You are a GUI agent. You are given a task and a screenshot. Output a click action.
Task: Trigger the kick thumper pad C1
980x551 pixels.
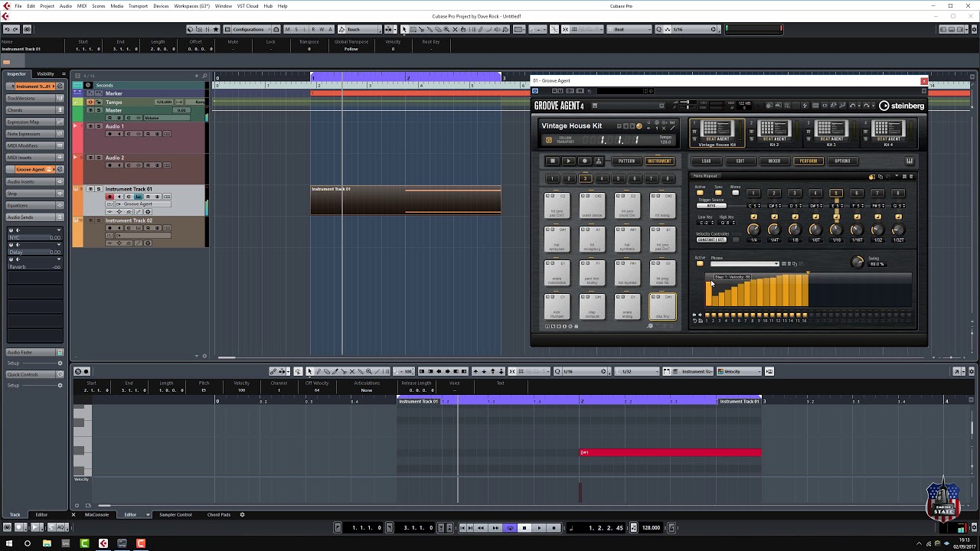point(557,306)
